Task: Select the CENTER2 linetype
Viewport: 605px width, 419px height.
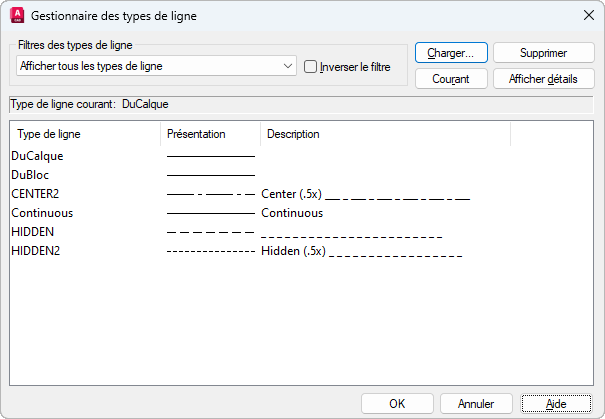Action: [x=34, y=194]
